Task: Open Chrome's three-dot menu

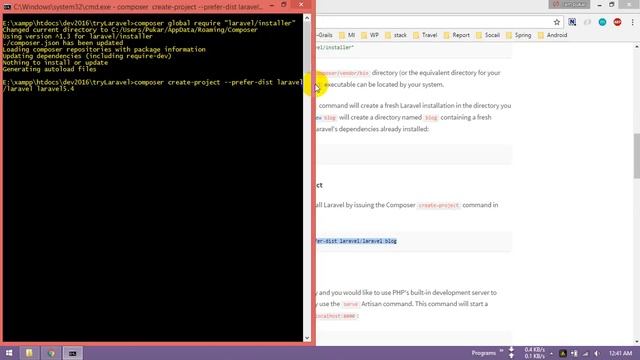Action: click(633, 22)
